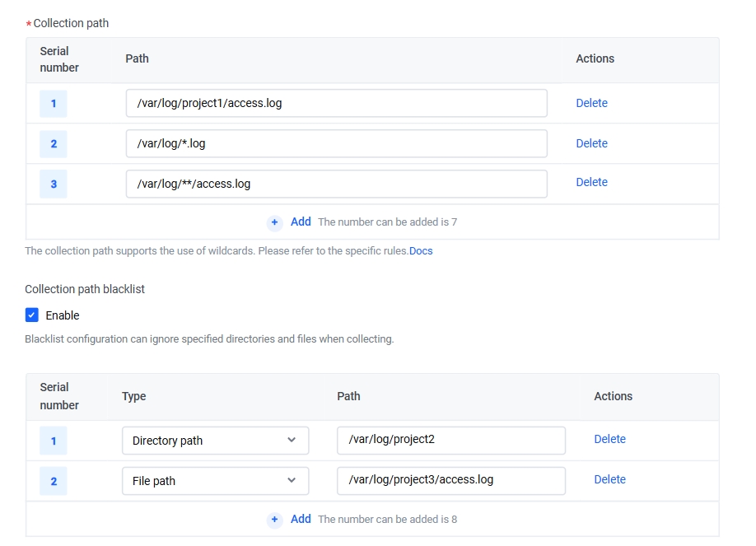Add a new collection path row
This screenshot has height=546, width=756.
[301, 222]
